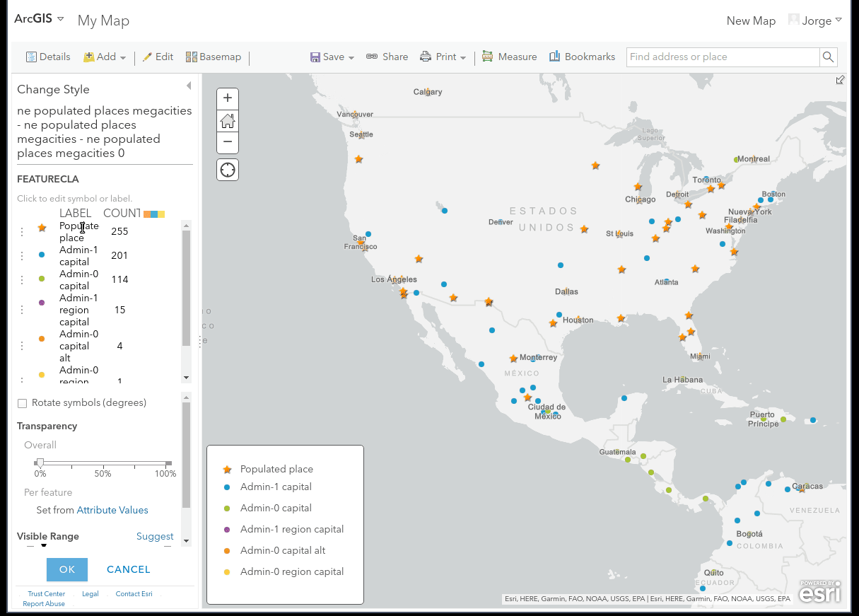The height and width of the screenshot is (616, 859).
Task: Click the Admin-1 capital blue symbol
Action: [42, 255]
